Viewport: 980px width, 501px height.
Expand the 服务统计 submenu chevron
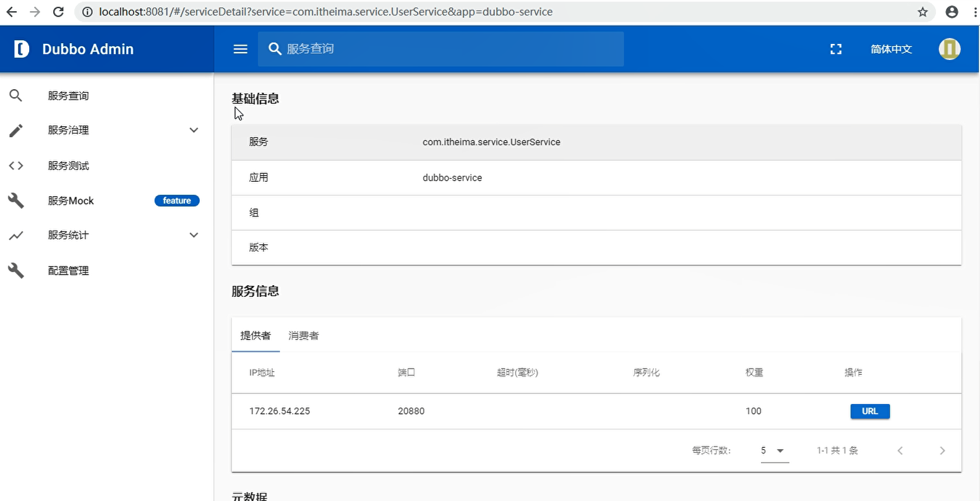(x=194, y=235)
